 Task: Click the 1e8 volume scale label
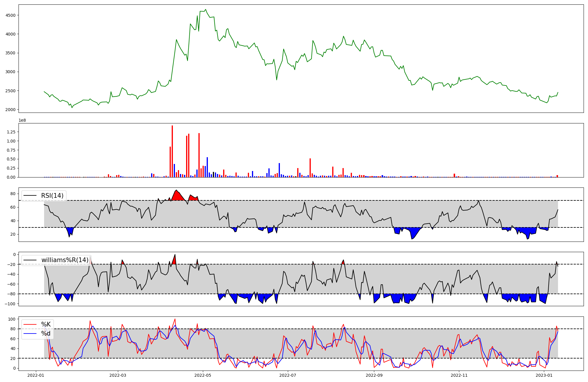click(22, 120)
